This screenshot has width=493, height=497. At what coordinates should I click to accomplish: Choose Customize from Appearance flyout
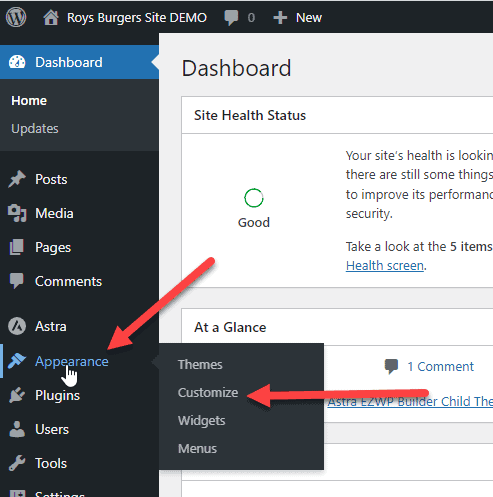[208, 392]
